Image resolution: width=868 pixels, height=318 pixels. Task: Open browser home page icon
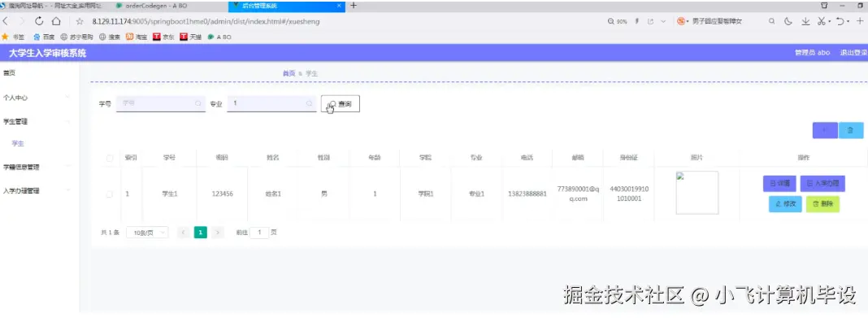point(56,22)
